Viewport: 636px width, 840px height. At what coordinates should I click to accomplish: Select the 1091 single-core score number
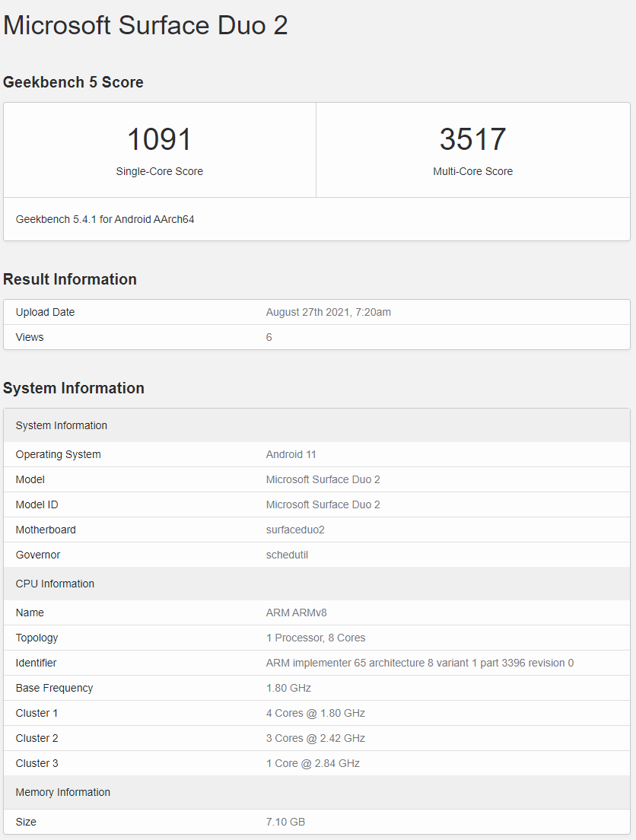[x=159, y=139]
